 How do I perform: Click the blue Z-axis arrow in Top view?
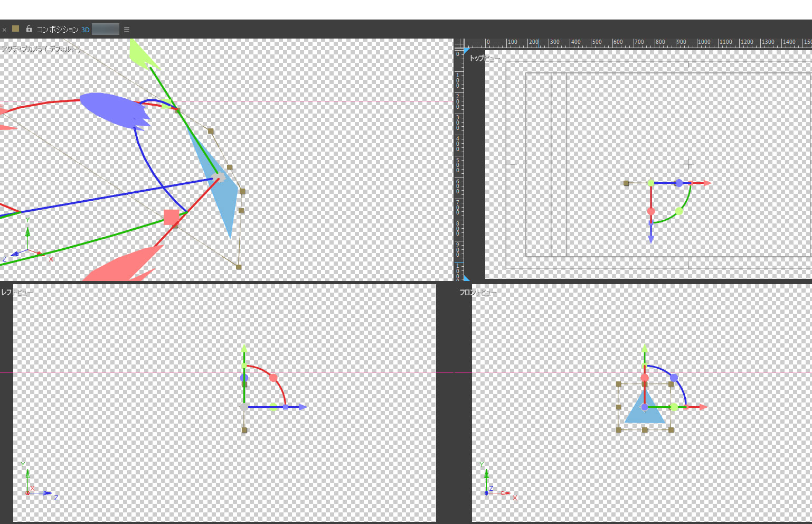(x=651, y=238)
